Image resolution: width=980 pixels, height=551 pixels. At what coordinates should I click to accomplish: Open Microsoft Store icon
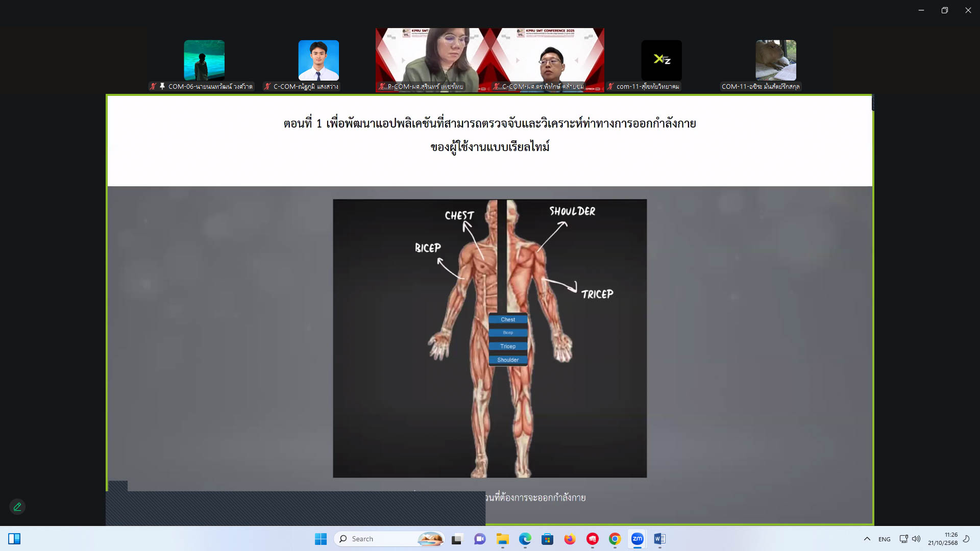click(x=547, y=539)
